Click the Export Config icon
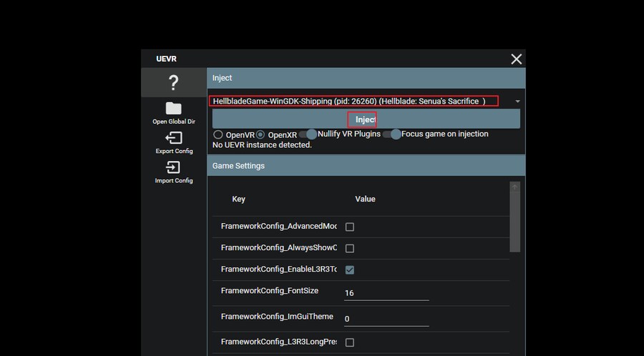Image resolution: width=644 pixels, height=356 pixels. tap(173, 138)
